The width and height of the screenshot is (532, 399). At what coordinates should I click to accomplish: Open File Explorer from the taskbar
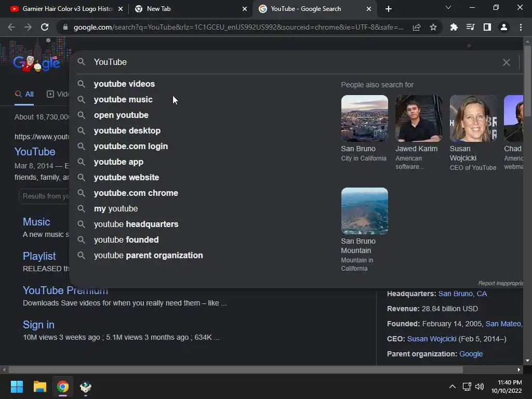tap(39, 387)
